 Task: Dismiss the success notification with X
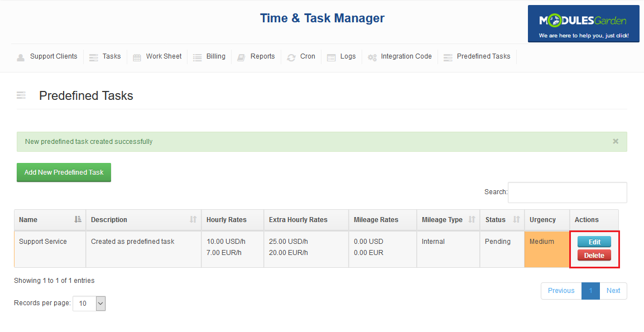[616, 141]
